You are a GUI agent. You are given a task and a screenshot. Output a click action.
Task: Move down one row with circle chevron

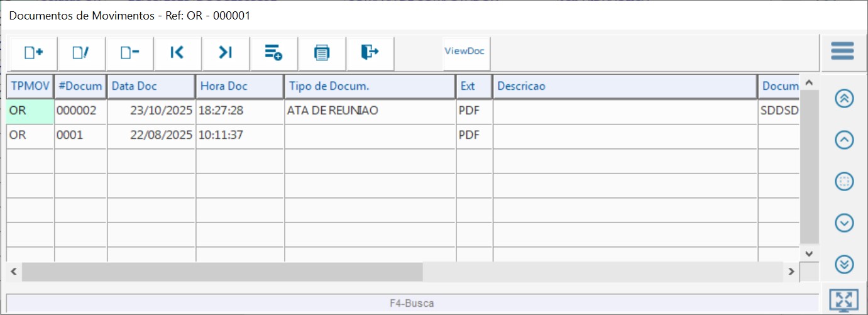(x=843, y=223)
